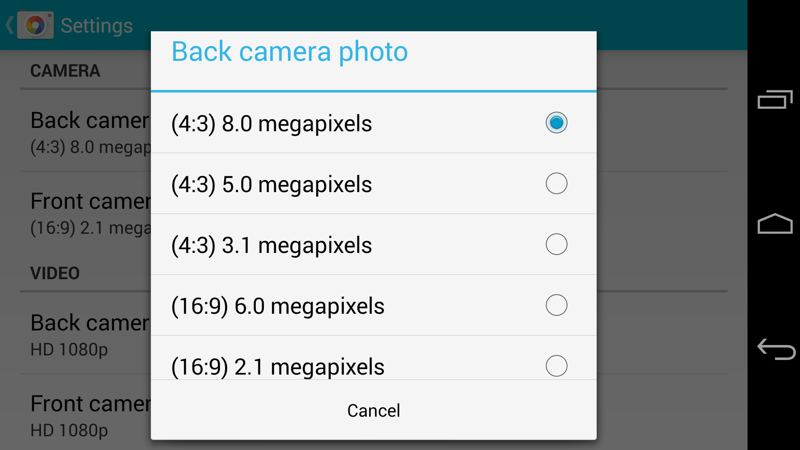Pick the (4:3) 3.1 megapixels list entry

[x=271, y=246]
